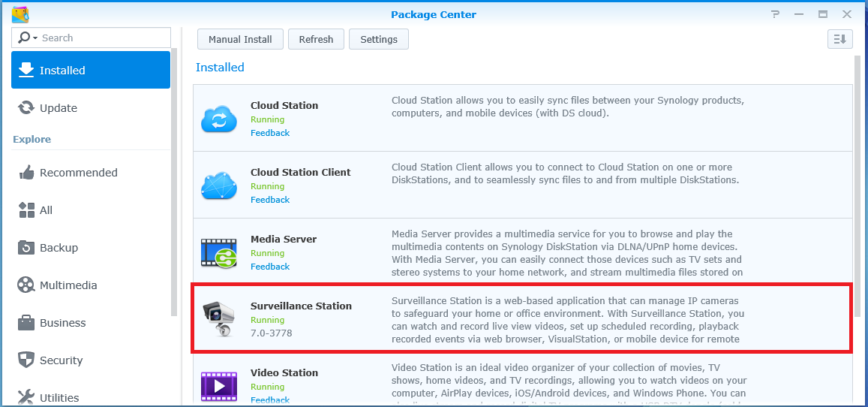Click the Recommended thumbs-up icon
Screen dimensions: 868x407
point(26,172)
